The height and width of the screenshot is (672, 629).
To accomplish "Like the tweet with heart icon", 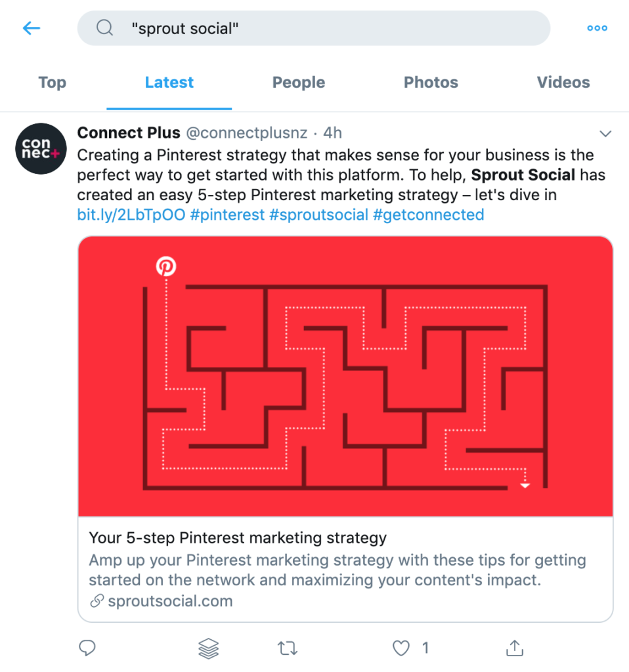I will click(401, 648).
